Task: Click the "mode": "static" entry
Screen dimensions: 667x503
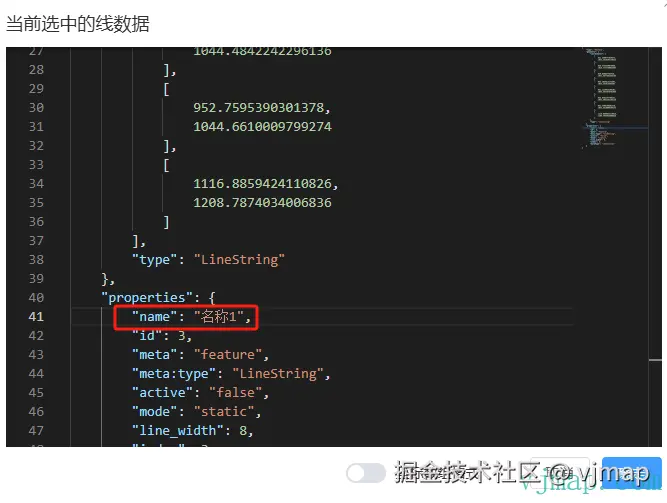Action: coord(196,412)
